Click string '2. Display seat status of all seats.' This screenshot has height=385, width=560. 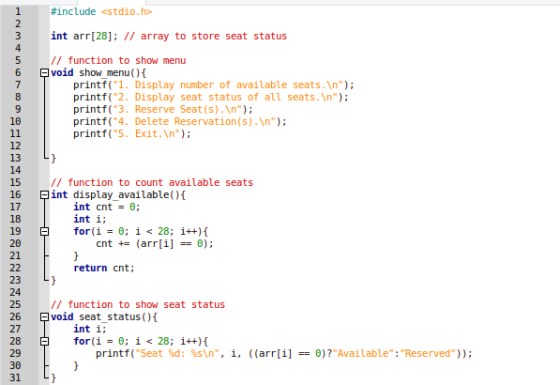[225, 97]
